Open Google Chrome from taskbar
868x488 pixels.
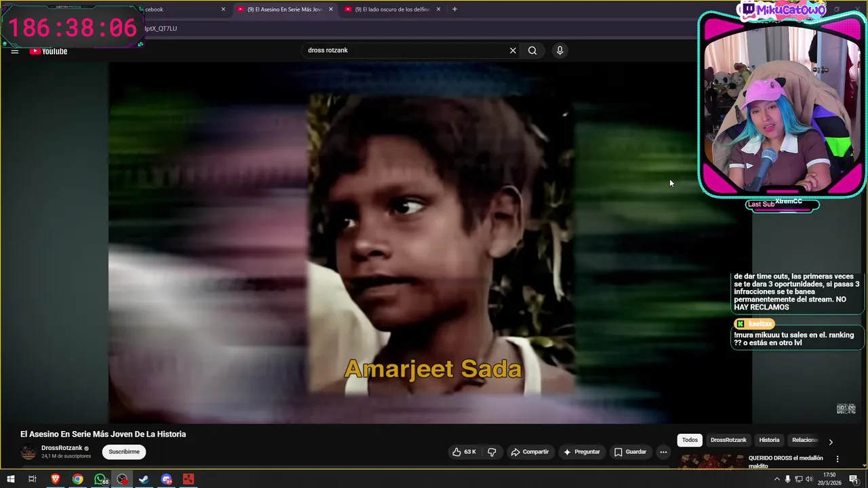[78, 479]
